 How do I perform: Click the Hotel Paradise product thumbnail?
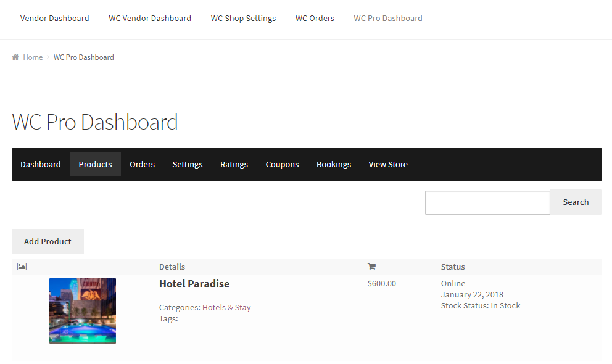point(82,310)
